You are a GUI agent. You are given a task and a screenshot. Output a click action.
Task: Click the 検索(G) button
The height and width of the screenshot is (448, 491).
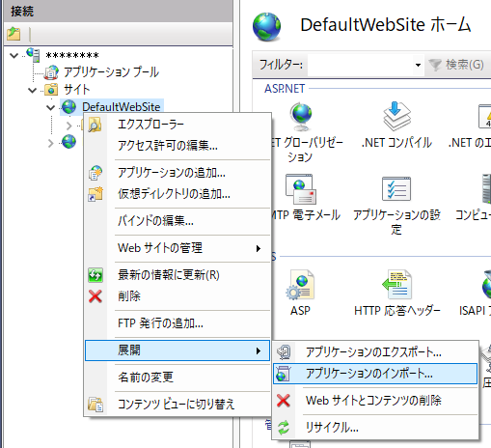[x=456, y=65]
